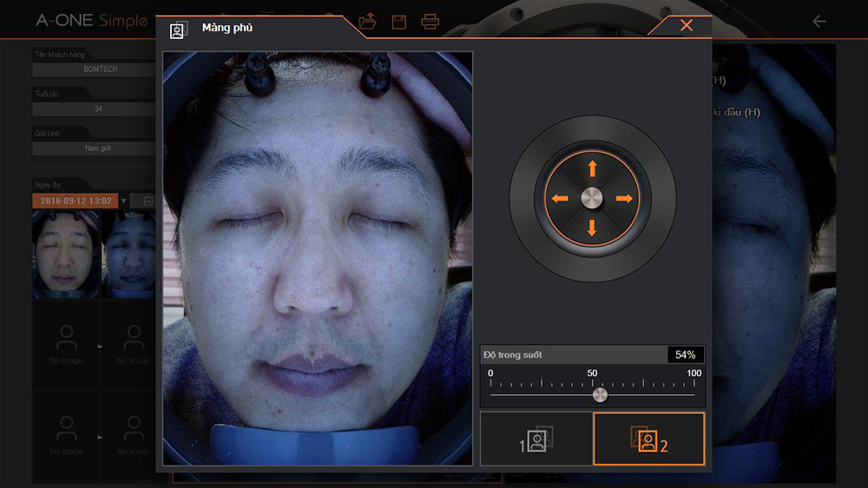Click the Độ trong suốt transparency slider handle

pyautogui.click(x=600, y=395)
